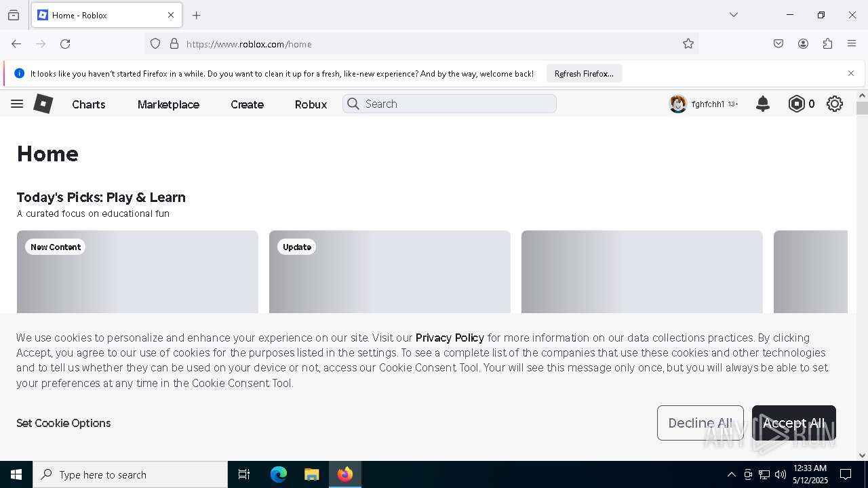This screenshot has width=868, height=488.
Task: Open File Explorer from taskbar
Action: pos(311,474)
